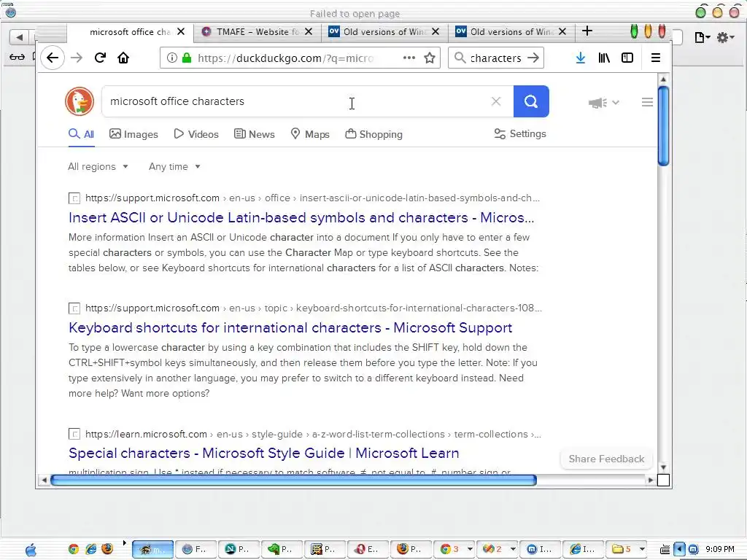The height and width of the screenshot is (560, 747).
Task: Open the on-screen keyboard tray icon
Action: pyautogui.click(x=665, y=550)
